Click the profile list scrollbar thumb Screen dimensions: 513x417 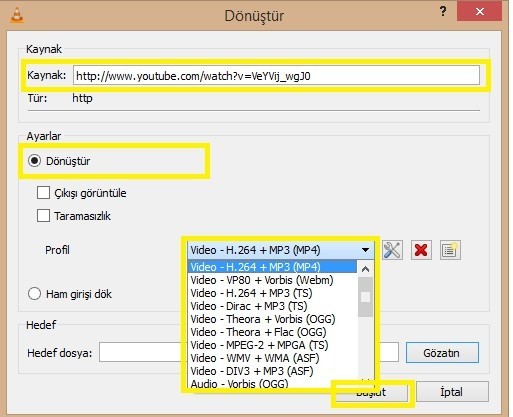(x=365, y=297)
